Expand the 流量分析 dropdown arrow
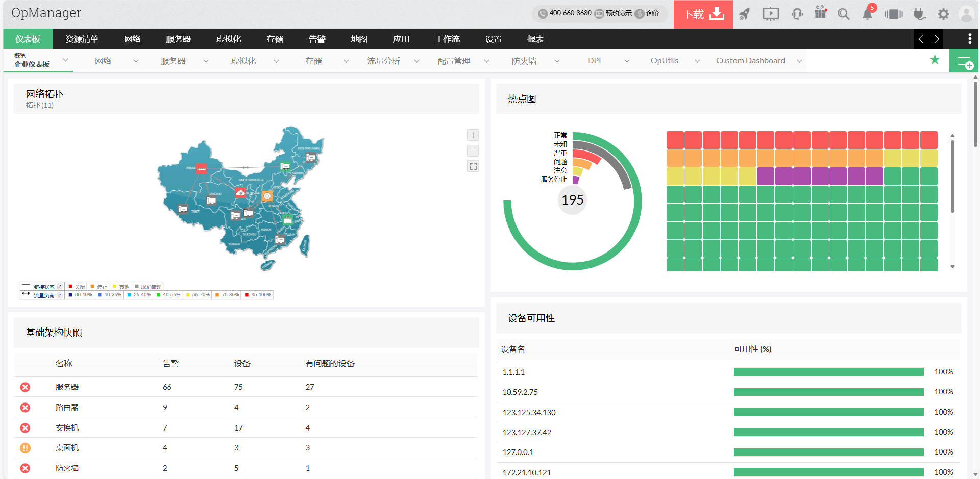The image size is (980, 479). tap(416, 61)
